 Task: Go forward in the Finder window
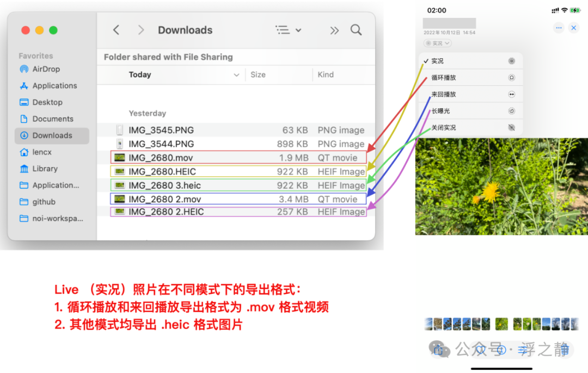(141, 30)
